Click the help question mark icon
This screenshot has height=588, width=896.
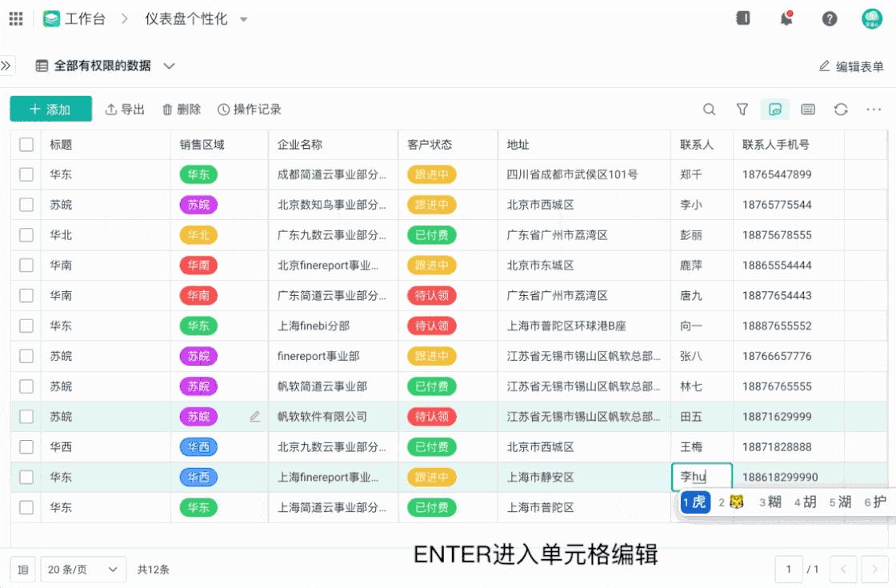coord(829,18)
